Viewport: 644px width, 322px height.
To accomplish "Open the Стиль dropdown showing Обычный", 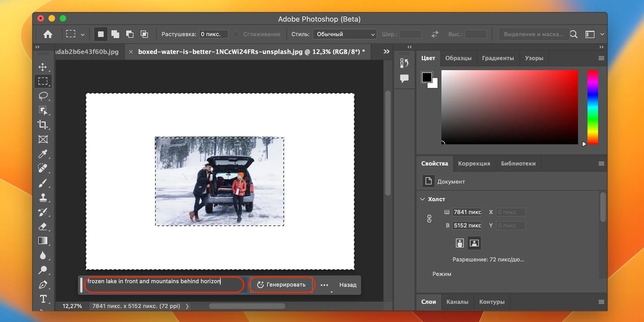I will pyautogui.click(x=345, y=34).
